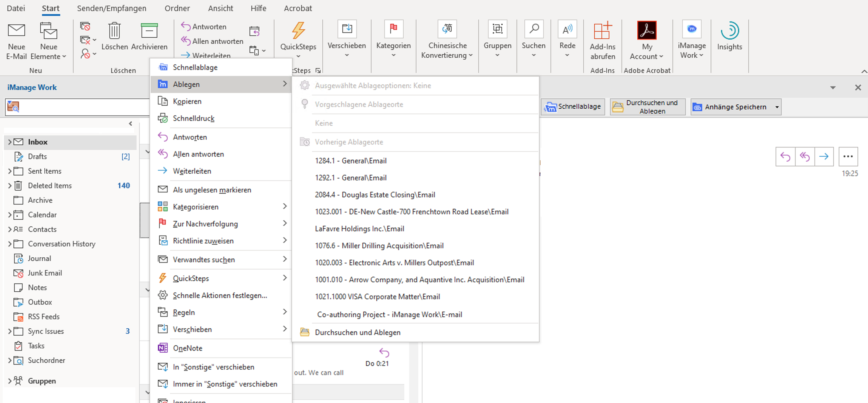Click the Schnellablage button in iManage toolbar
Screen dimensions: 868x403
pyautogui.click(x=573, y=107)
